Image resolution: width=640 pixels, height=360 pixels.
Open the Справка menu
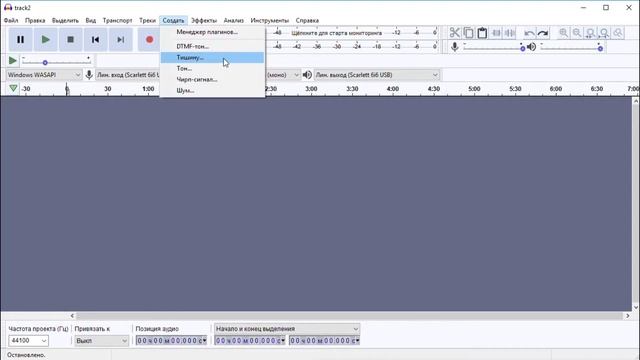pyautogui.click(x=307, y=20)
